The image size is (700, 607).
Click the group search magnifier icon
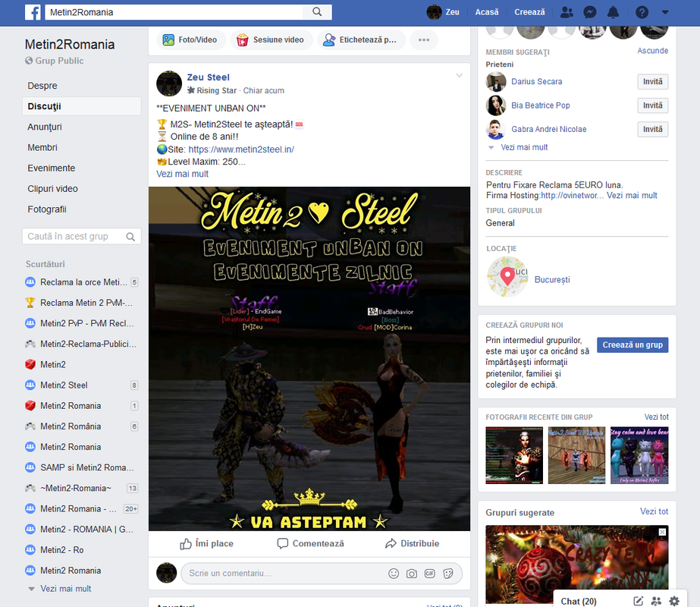click(x=130, y=237)
